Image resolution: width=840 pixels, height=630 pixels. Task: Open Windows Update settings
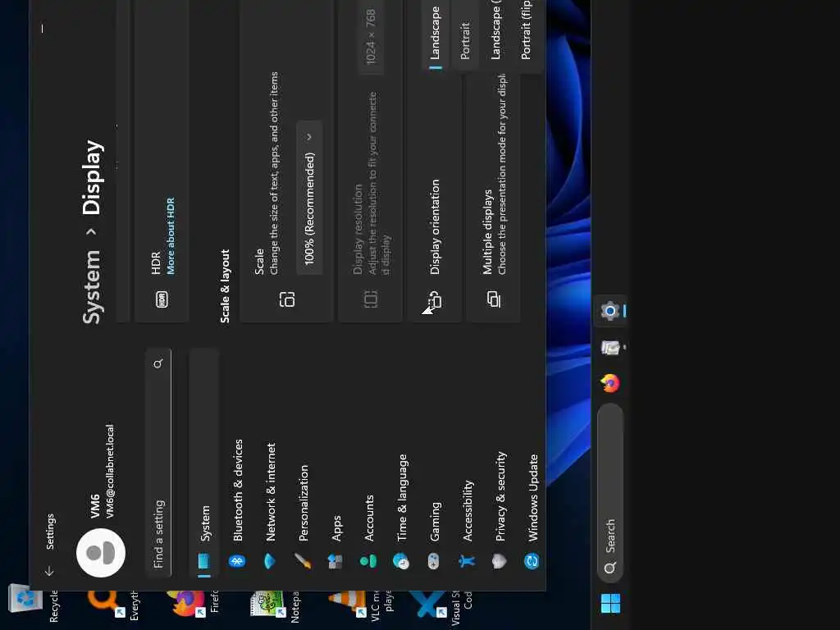(x=532, y=463)
